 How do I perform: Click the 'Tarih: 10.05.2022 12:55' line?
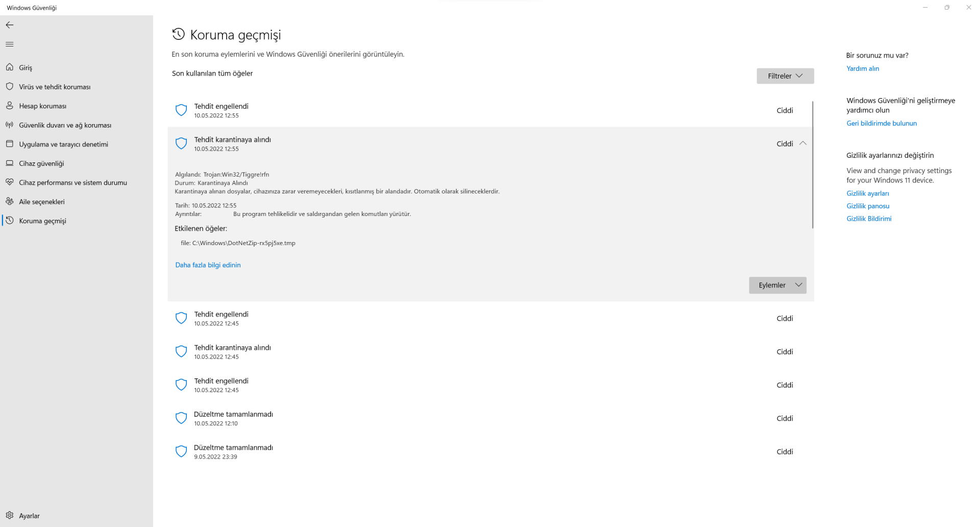(206, 205)
